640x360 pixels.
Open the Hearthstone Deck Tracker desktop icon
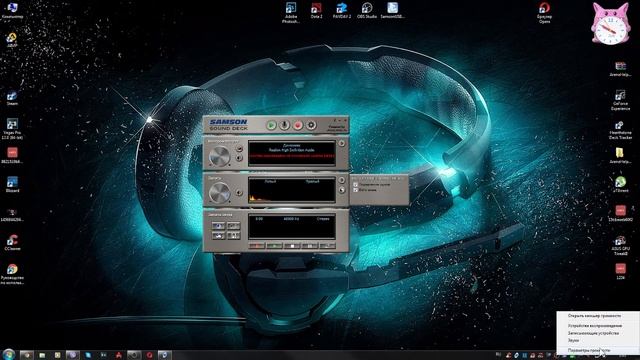(620, 129)
